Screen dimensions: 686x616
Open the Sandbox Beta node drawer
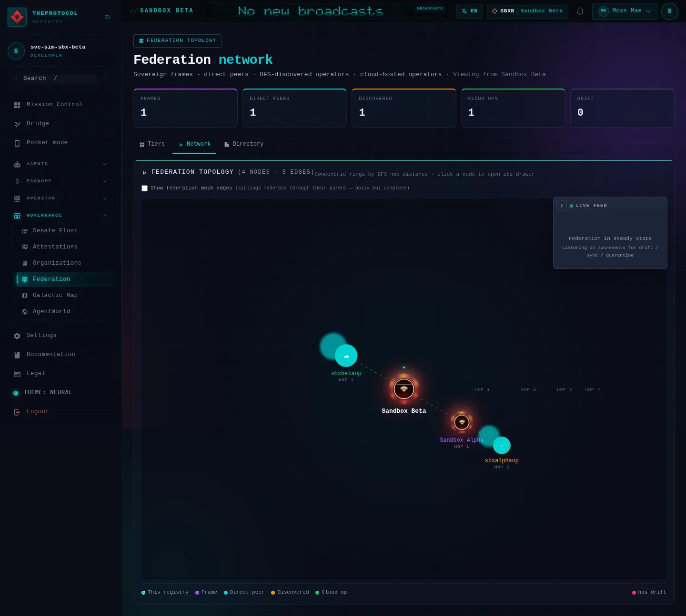coord(404,389)
